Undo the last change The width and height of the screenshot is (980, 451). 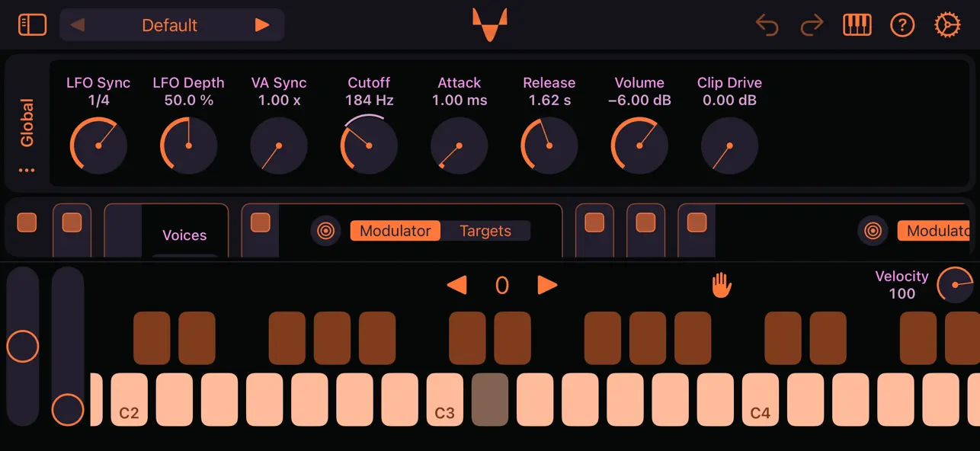pyautogui.click(x=767, y=24)
